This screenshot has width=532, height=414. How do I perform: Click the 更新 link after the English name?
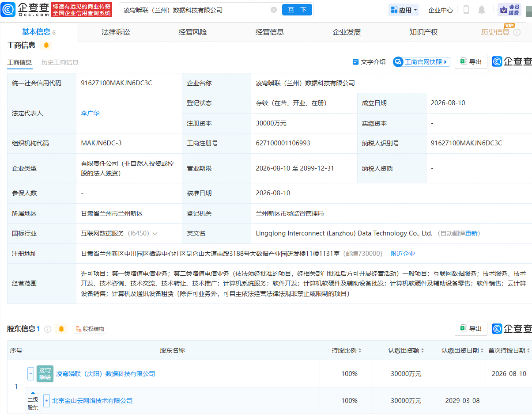(x=472, y=233)
